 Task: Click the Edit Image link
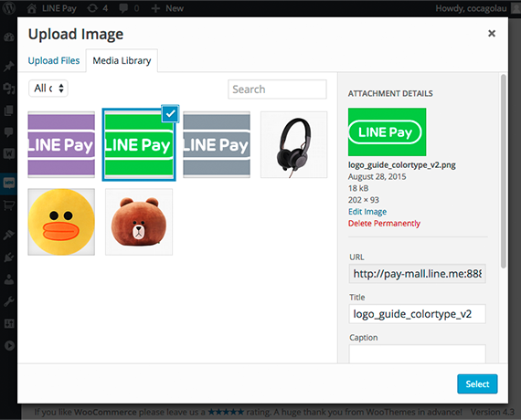coord(367,212)
